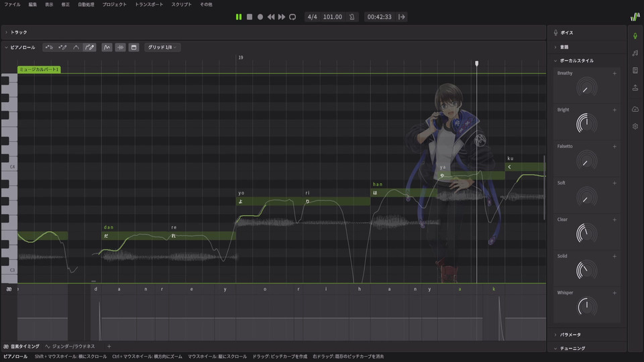The width and height of the screenshot is (644, 362).
Task: Pause playback with the green pause button
Action: (239, 17)
